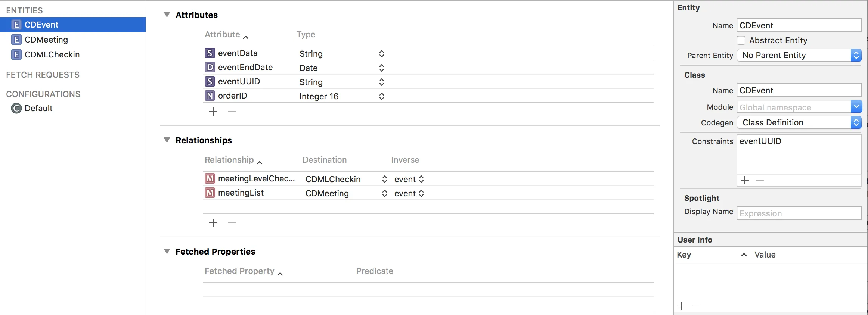This screenshot has width=868, height=315.
Task: Click the orderID number attribute icon
Action: pos(210,96)
